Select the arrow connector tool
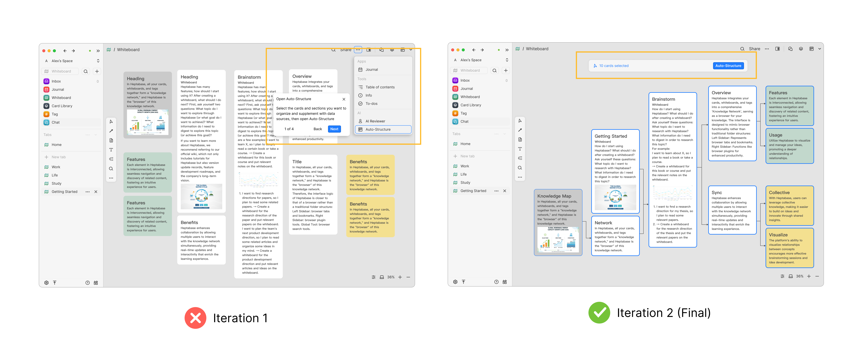The image size is (868, 352). pyautogui.click(x=111, y=131)
